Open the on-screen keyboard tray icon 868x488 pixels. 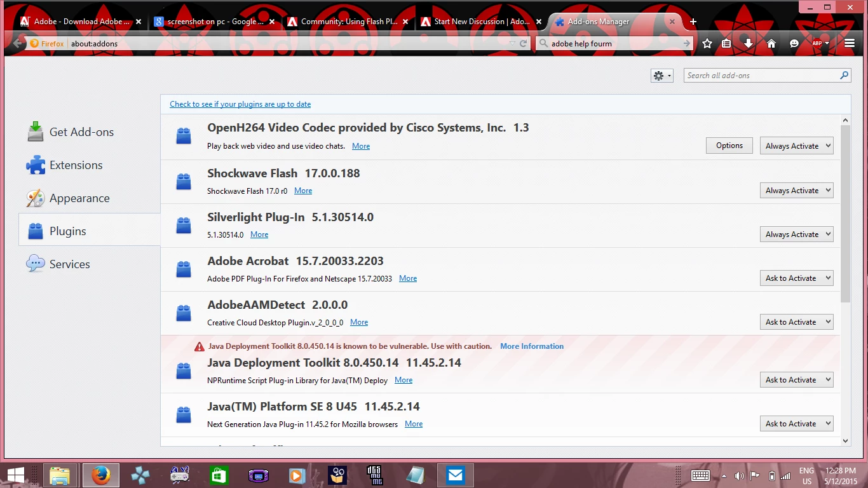tap(700, 476)
